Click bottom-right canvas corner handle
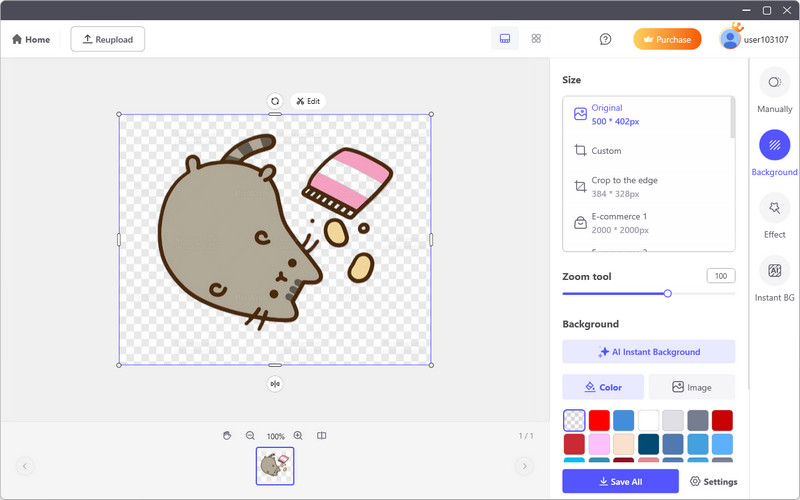800x500 pixels. coord(431,365)
